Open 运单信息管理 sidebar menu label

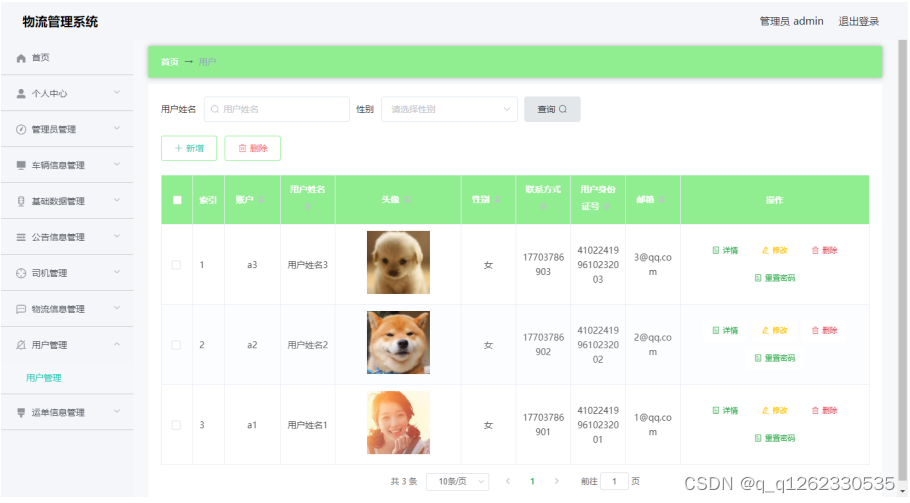(x=58, y=412)
